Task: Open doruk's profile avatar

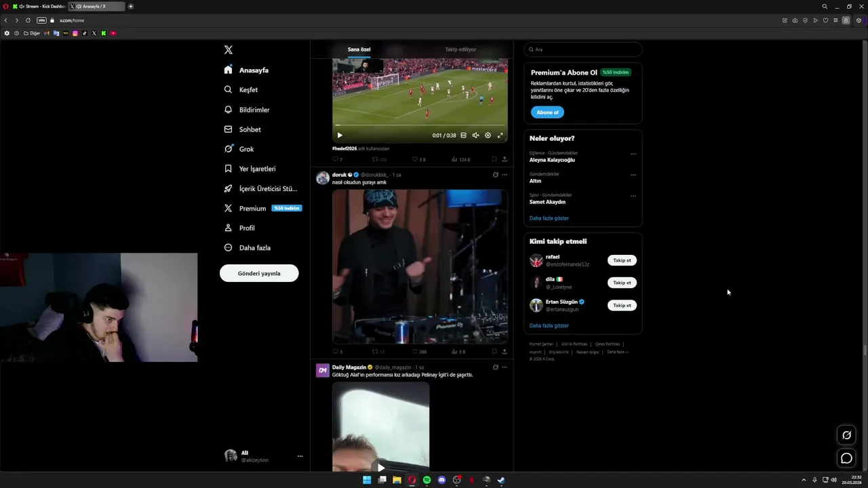Action: tap(323, 178)
